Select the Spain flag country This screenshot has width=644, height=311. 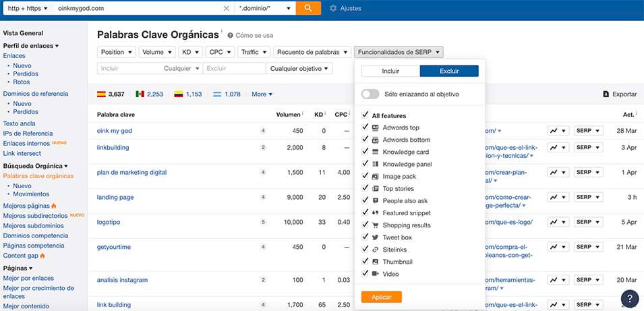101,94
